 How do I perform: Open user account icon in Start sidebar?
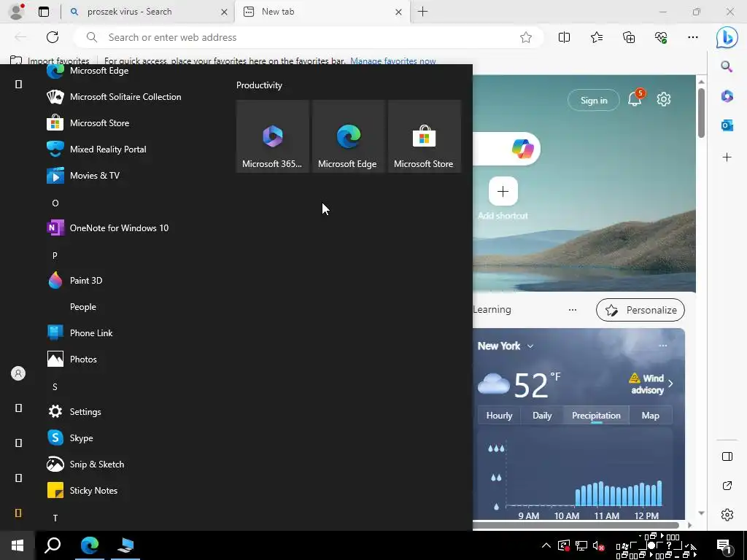(x=18, y=373)
